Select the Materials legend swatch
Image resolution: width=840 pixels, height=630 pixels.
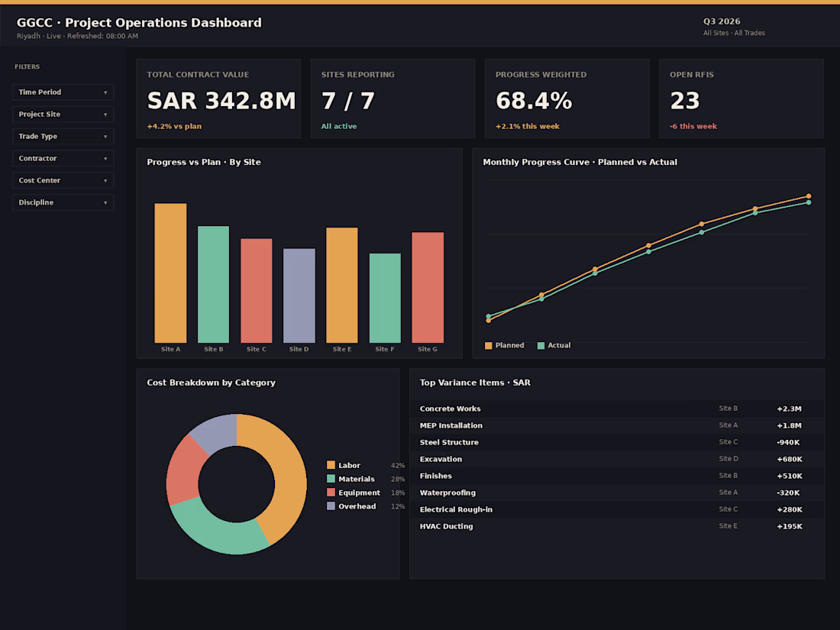pos(331,479)
